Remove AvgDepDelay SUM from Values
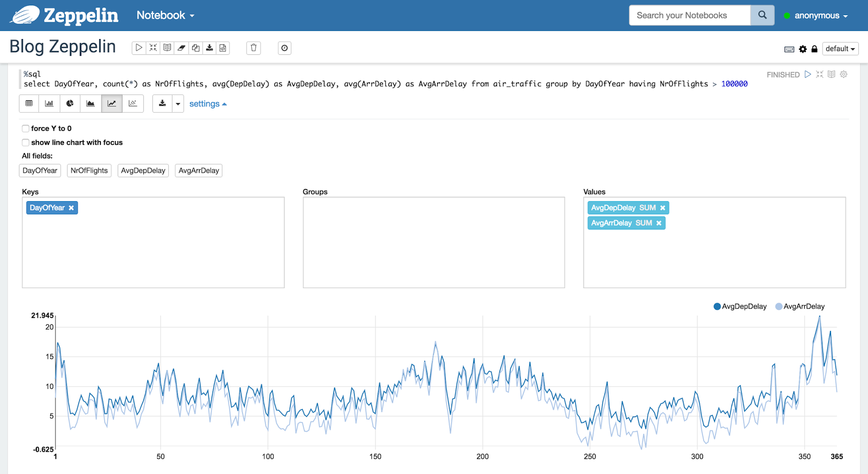Image resolution: width=868 pixels, height=474 pixels. pos(662,208)
